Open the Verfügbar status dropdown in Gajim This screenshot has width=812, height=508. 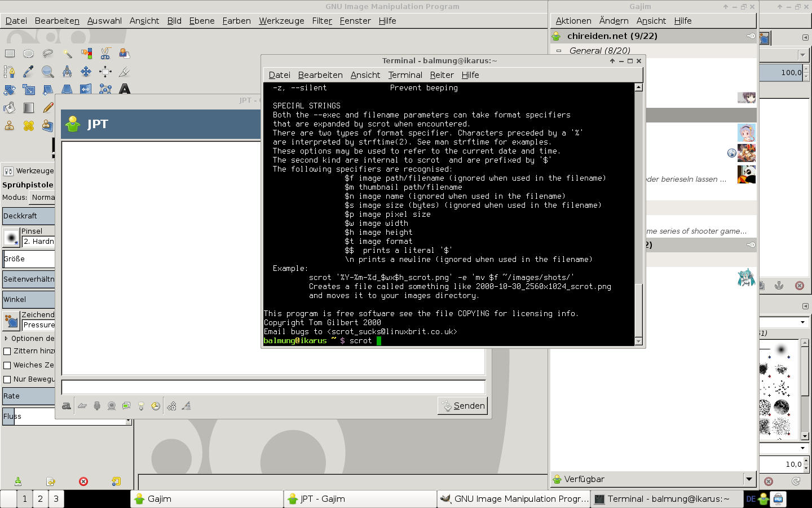click(749, 479)
